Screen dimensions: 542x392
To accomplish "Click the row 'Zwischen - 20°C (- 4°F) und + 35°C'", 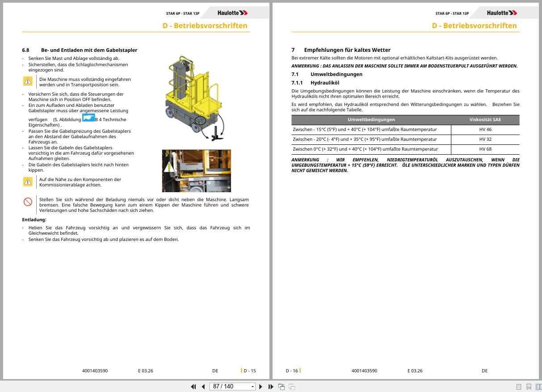I will click(x=405, y=139).
